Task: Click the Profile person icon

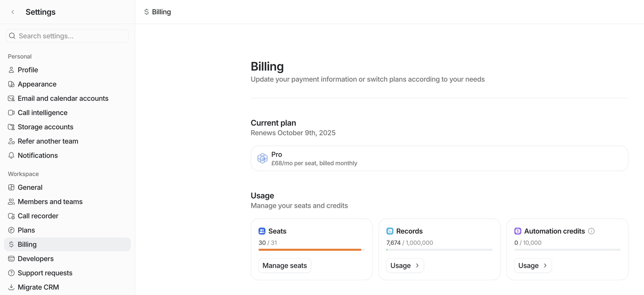Action: [11, 70]
